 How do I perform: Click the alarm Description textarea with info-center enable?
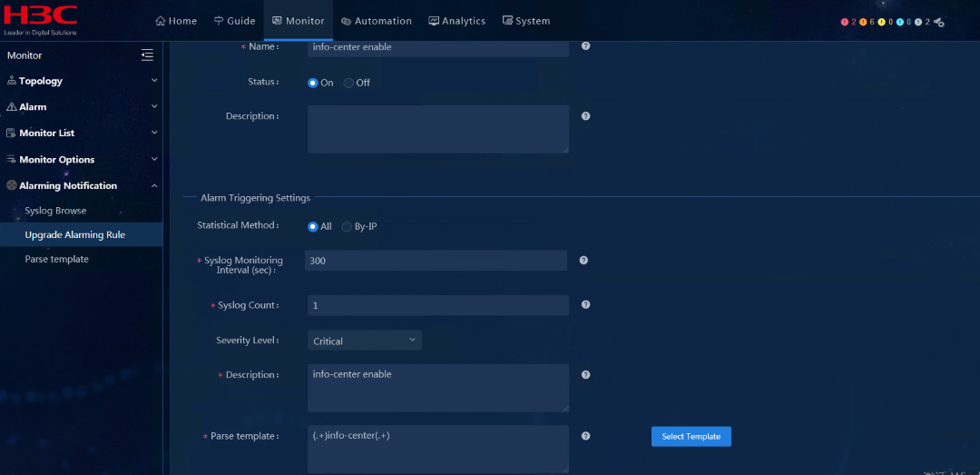[438, 388]
